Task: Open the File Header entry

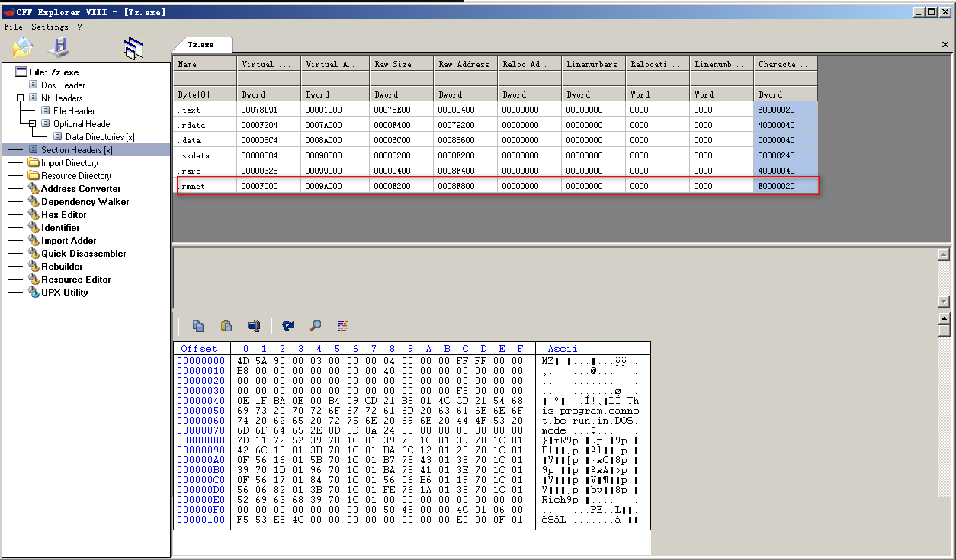Action: pos(74,111)
